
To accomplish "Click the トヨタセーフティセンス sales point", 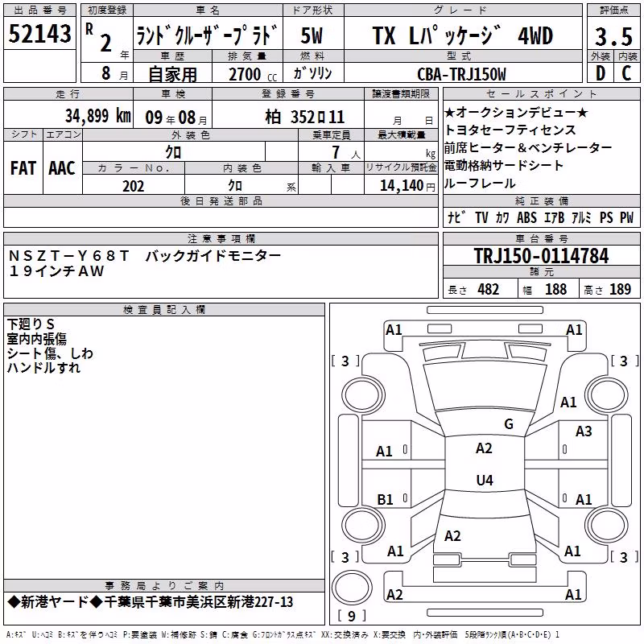I will click(510, 130).
